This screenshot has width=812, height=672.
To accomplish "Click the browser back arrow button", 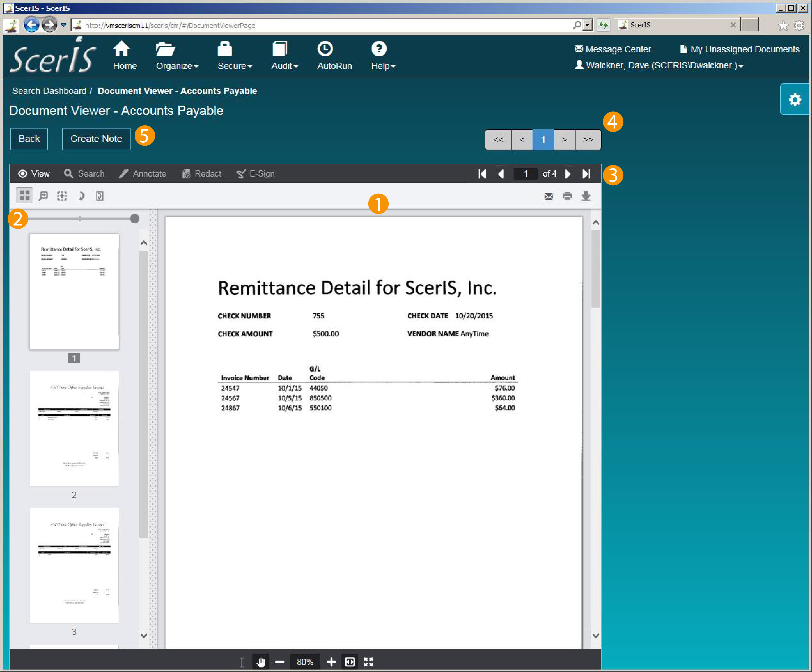I will [x=31, y=25].
